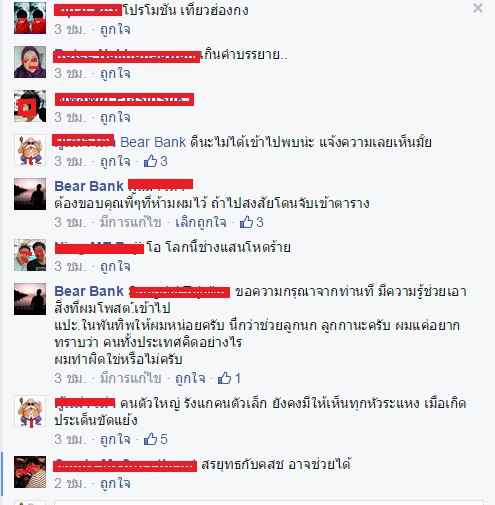Viewport: 495px width, 505px height.
Task: Like Bear Bank's long ขอความกรุณา comment
Action: (x=190, y=378)
